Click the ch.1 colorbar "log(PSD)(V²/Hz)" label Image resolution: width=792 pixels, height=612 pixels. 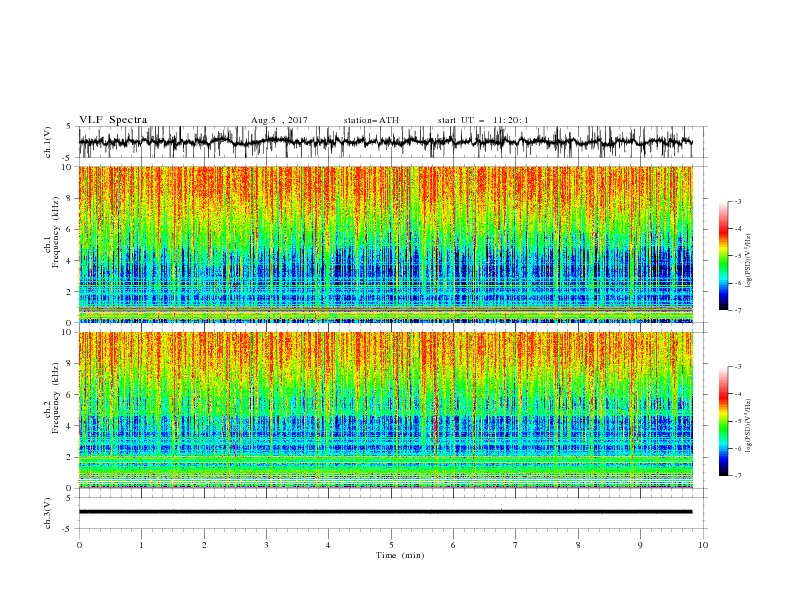click(748, 261)
